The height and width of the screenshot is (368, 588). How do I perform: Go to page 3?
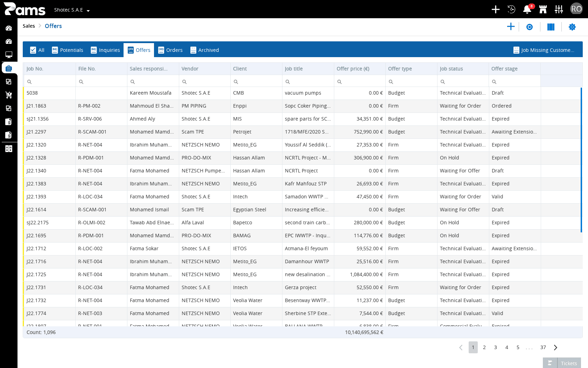(x=496, y=347)
